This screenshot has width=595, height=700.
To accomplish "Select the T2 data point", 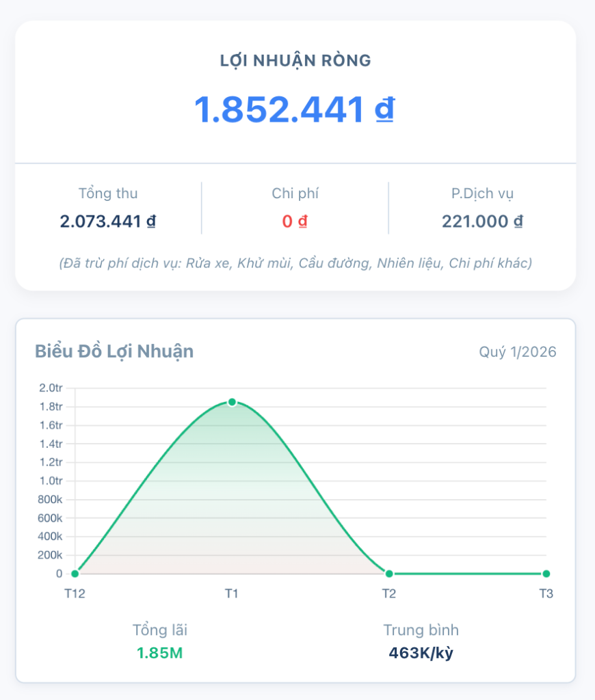I will point(388,573).
